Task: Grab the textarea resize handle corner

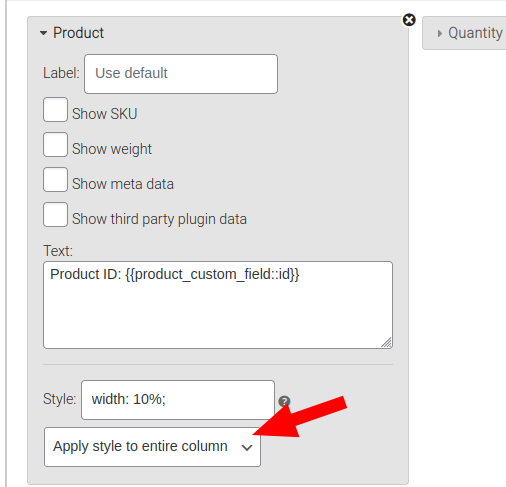Action: tap(387, 343)
